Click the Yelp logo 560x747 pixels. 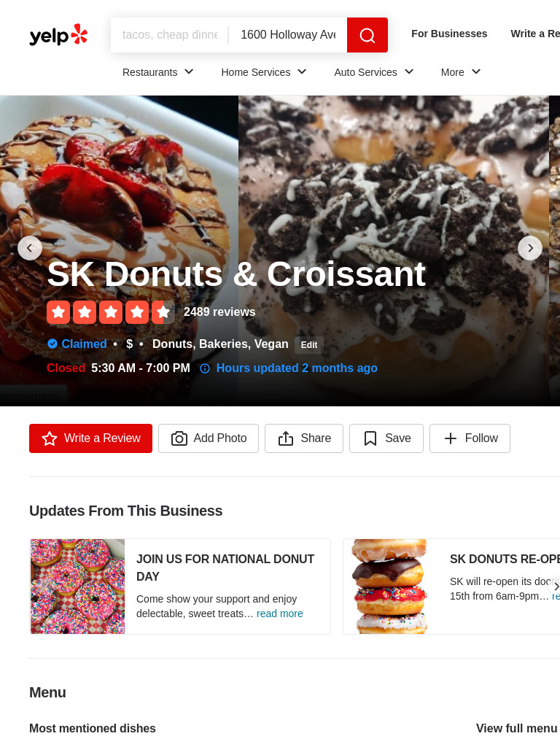pos(58,35)
